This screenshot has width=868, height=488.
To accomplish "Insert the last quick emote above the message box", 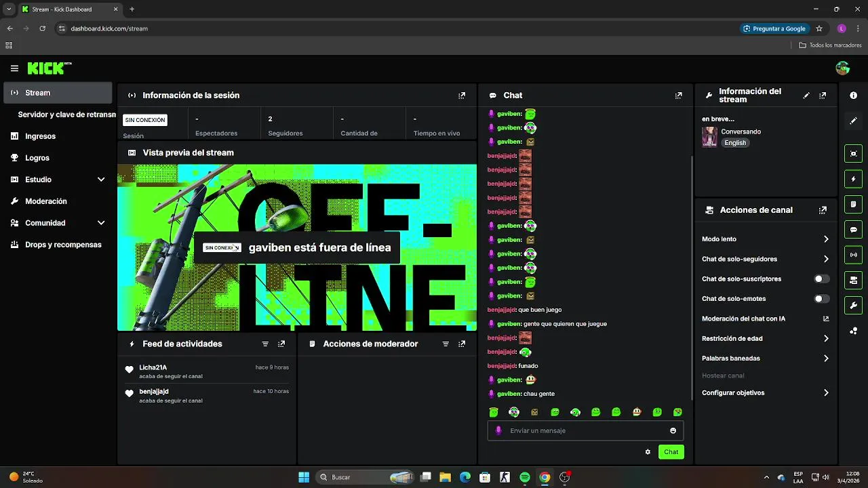I will pos(677,412).
